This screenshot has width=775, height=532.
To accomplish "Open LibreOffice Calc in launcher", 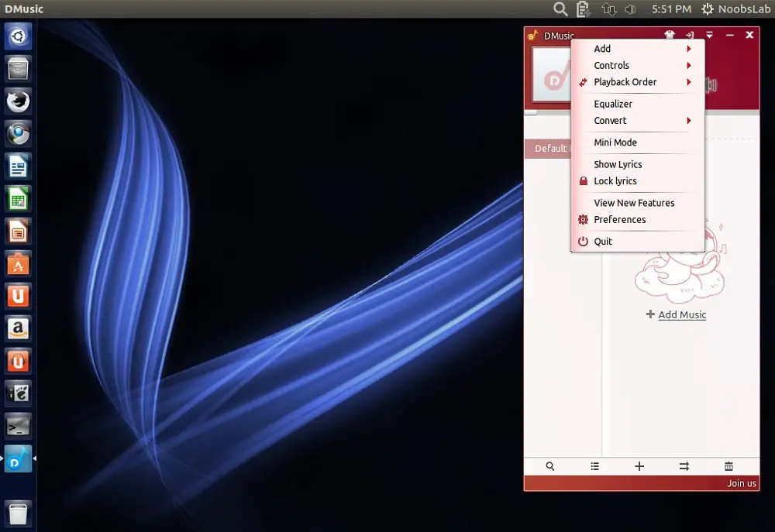I will tap(19, 199).
